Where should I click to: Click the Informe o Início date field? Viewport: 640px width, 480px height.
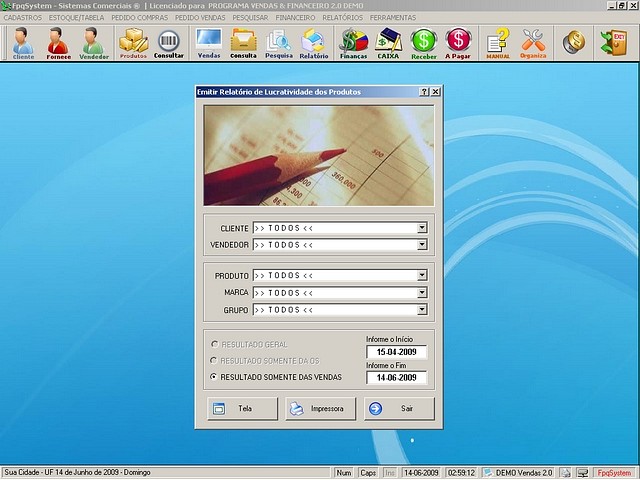tap(396, 353)
